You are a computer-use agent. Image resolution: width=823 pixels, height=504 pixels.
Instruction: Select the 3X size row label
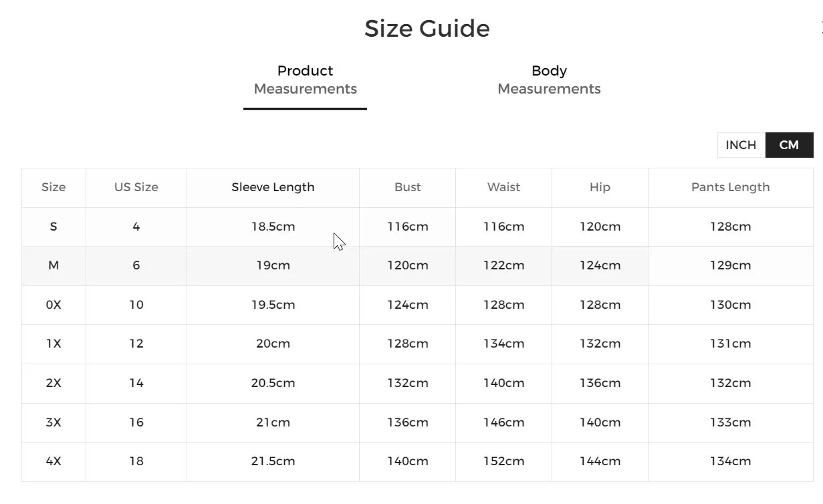(x=53, y=422)
